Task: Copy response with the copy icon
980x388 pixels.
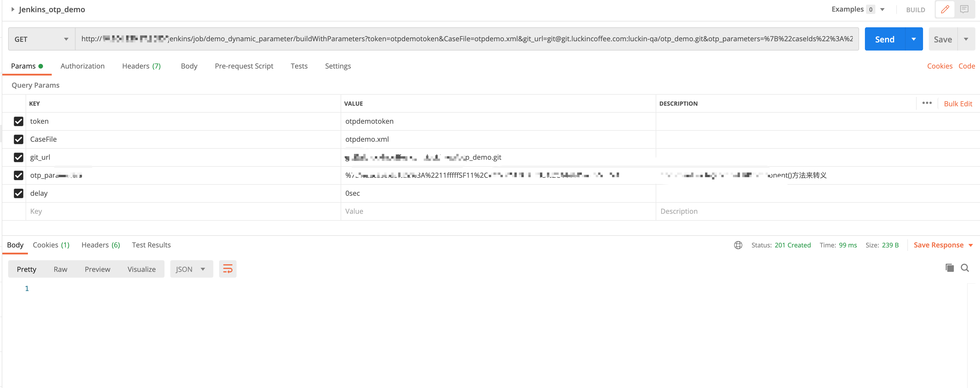Action: point(949,268)
